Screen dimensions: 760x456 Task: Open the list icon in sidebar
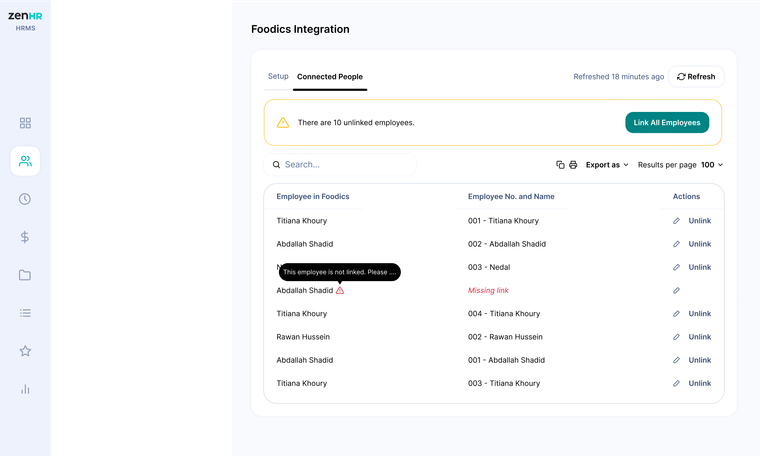coord(25,313)
